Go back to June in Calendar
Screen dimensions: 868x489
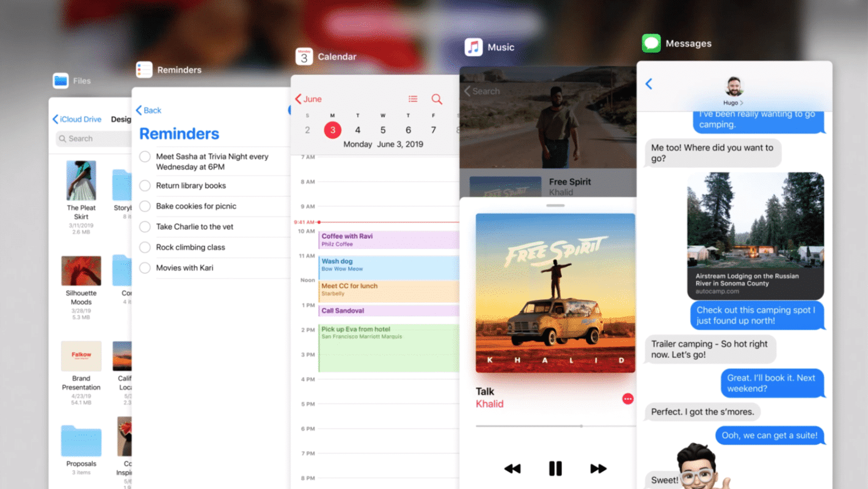tap(308, 99)
